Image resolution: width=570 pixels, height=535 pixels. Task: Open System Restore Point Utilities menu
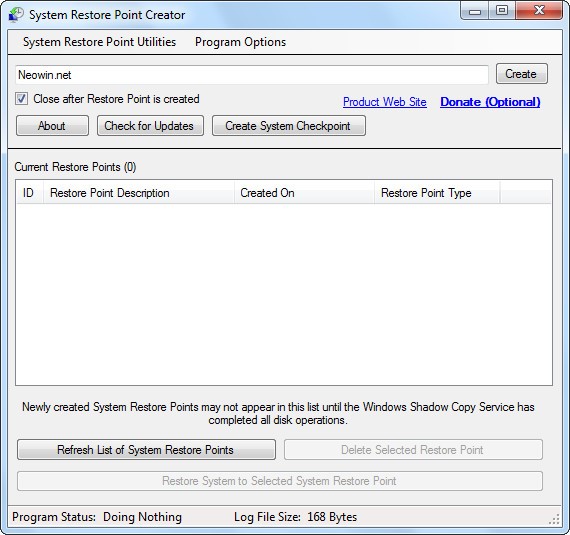(x=99, y=42)
